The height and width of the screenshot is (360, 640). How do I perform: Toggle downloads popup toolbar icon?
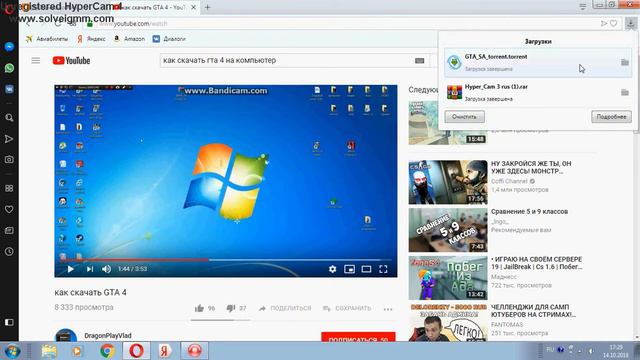[x=631, y=23]
